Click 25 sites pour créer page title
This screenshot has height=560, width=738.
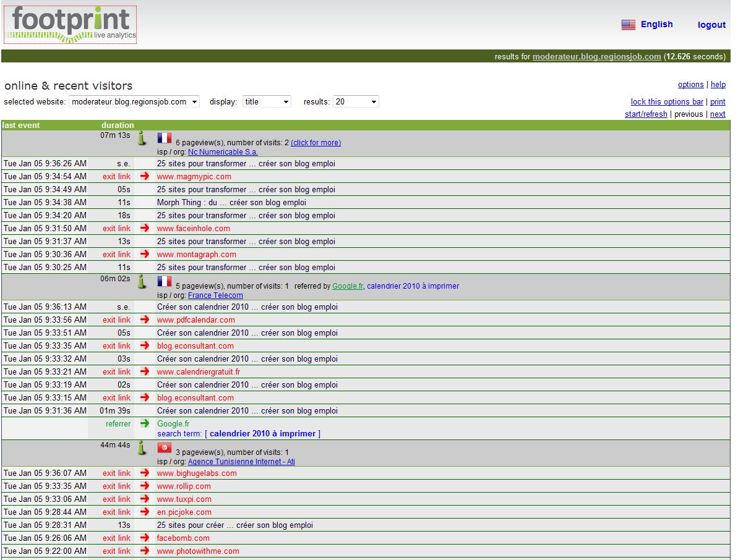tap(235, 525)
